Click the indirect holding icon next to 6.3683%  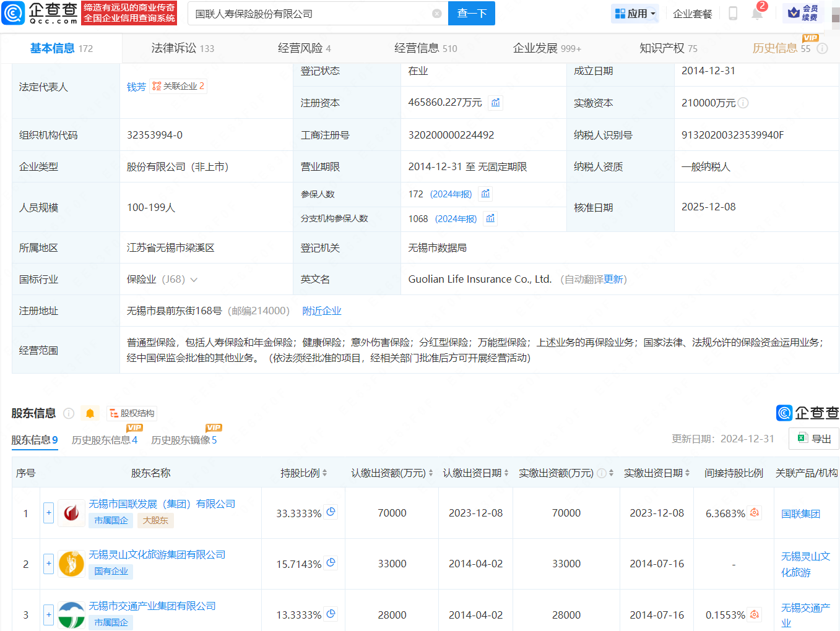755,513
